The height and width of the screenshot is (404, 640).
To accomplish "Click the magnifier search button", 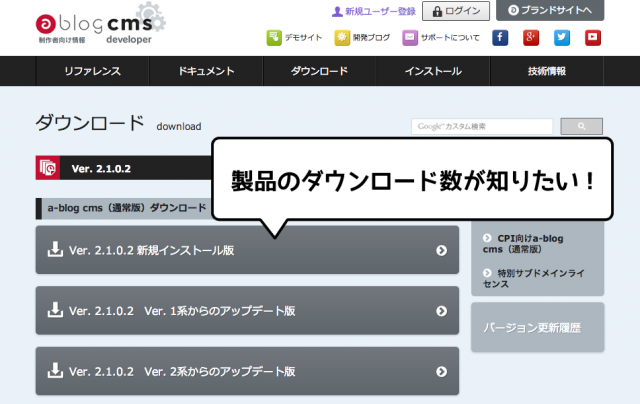I will 582,127.
